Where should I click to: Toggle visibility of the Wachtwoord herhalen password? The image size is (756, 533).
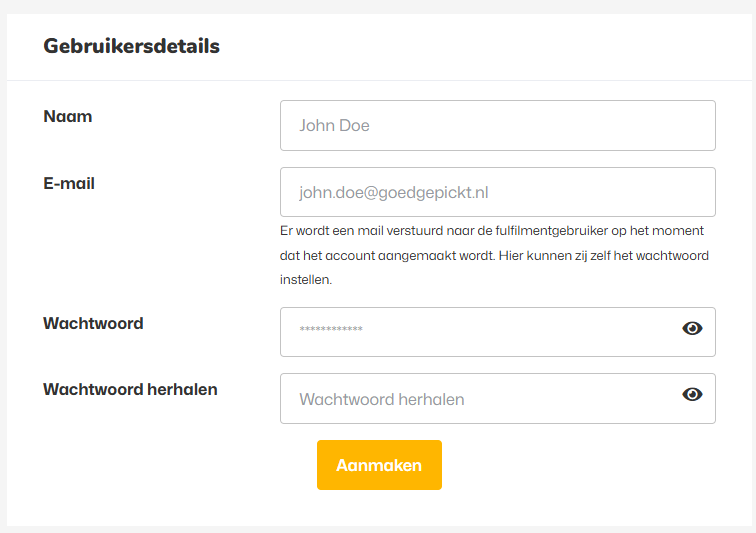point(692,395)
